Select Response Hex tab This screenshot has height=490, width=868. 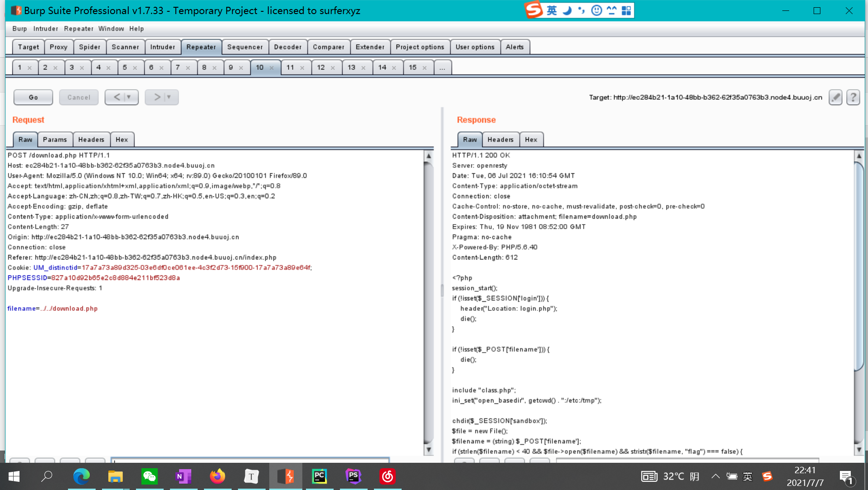(x=531, y=140)
